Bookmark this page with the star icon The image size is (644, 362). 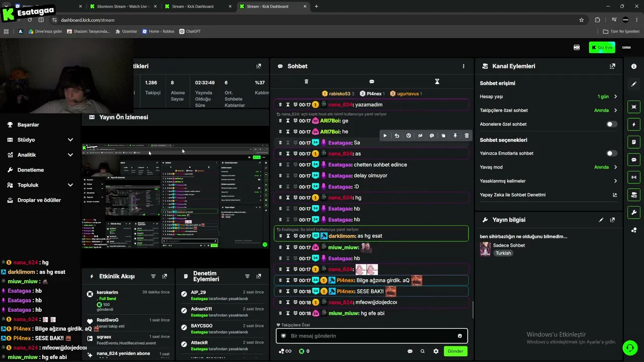(x=582, y=20)
